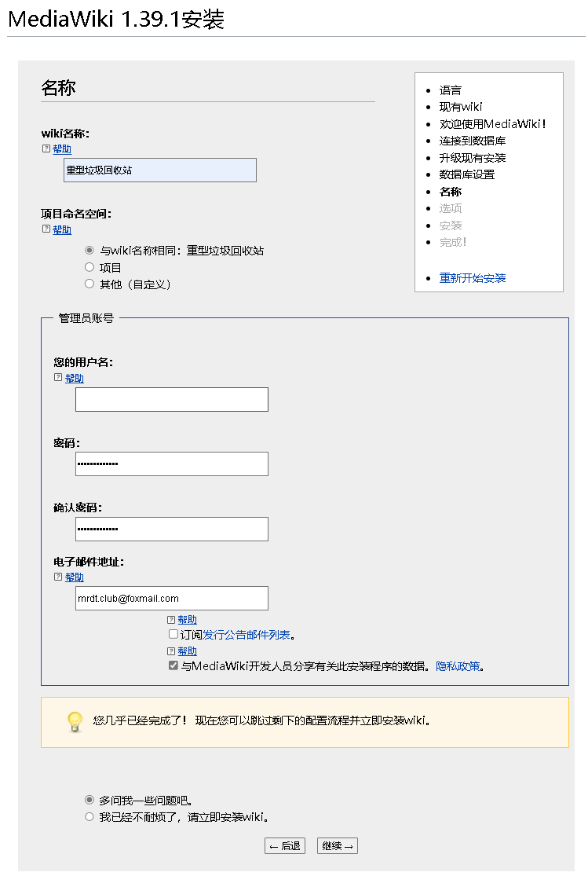Viewport: 588px width, 876px height.
Task: Click the ← 后退 button
Action: [285, 846]
